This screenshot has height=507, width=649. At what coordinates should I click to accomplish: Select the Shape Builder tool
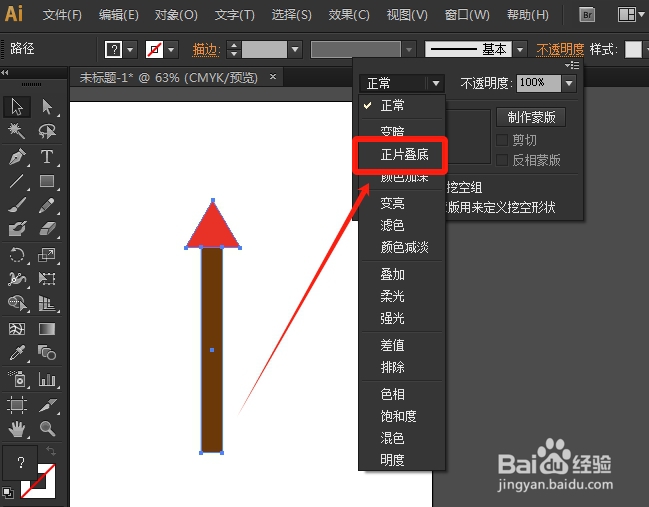click(17, 303)
